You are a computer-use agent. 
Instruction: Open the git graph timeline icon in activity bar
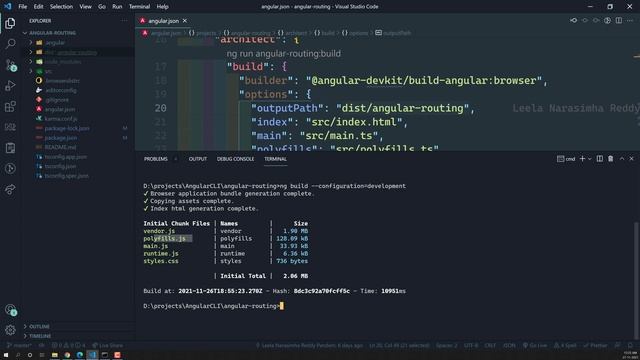(x=10, y=169)
